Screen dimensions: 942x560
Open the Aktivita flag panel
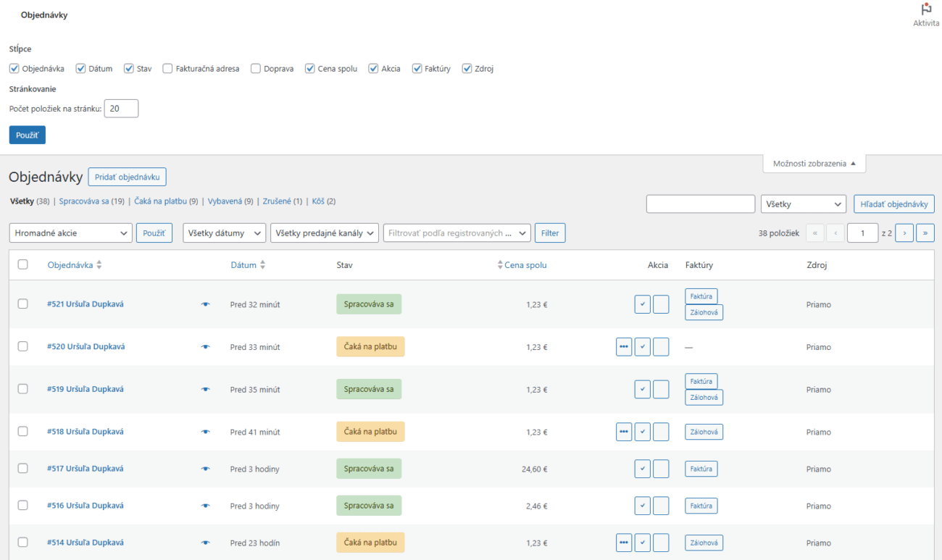[925, 14]
